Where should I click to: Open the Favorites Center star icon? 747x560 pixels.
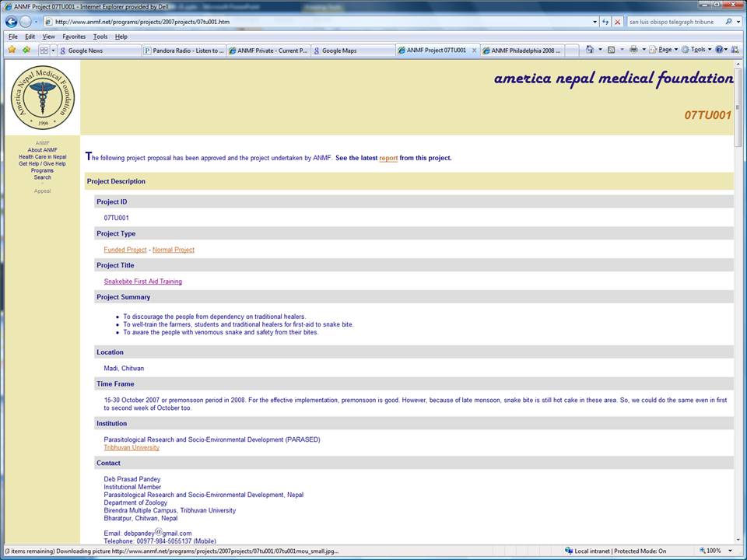click(12, 50)
